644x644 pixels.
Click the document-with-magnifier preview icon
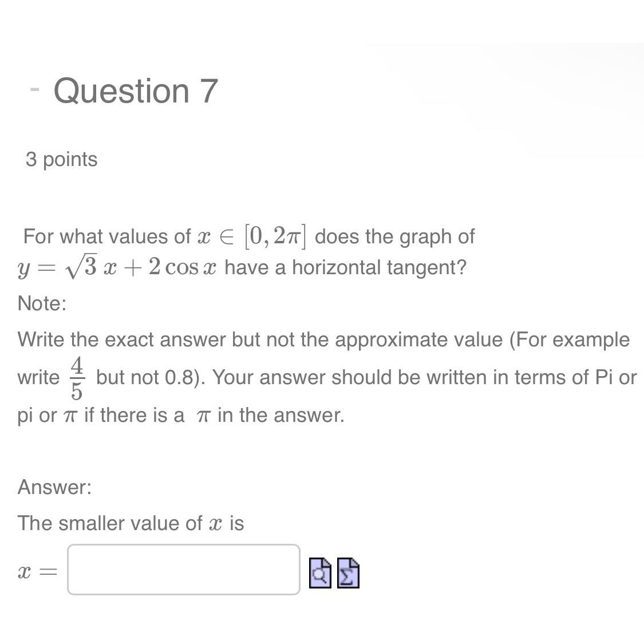(321, 574)
